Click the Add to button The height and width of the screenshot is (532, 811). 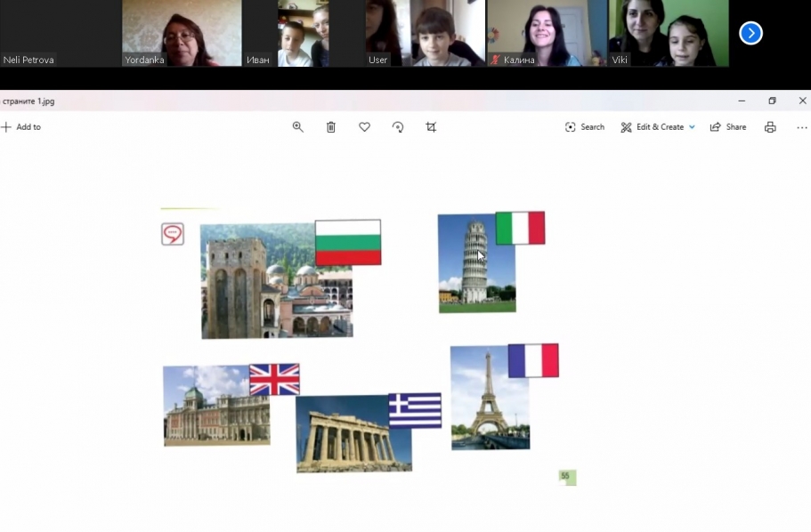tap(21, 127)
